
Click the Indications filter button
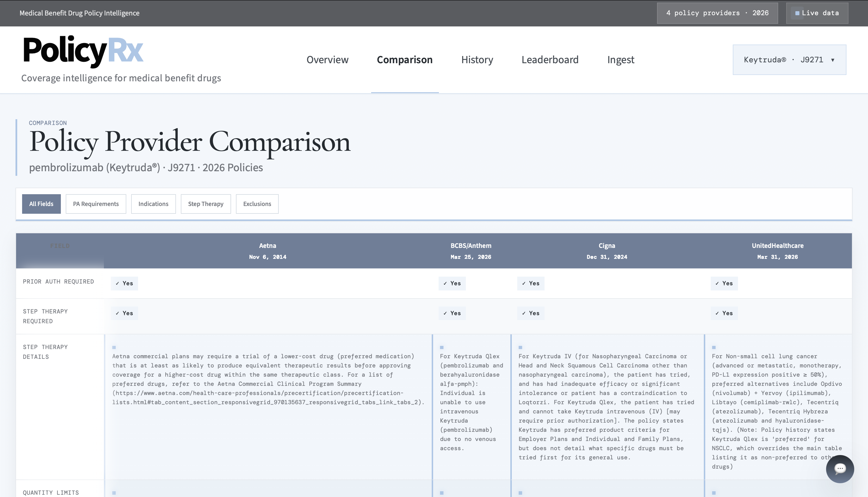pyautogui.click(x=153, y=204)
